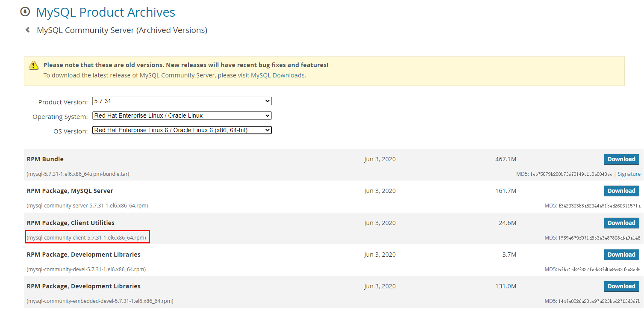The width and height of the screenshot is (644, 311).
Task: Click the RPM Bundle Jun 3, 2020 date
Action: click(x=380, y=159)
